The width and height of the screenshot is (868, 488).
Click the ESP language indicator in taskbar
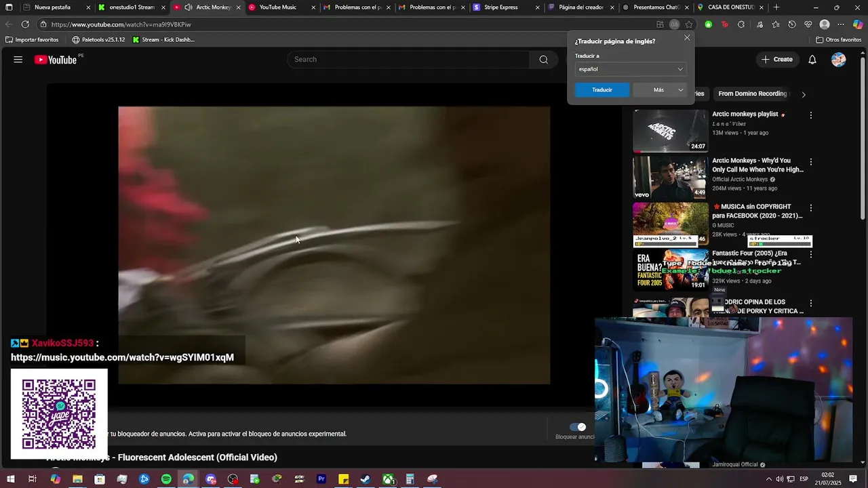804,479
